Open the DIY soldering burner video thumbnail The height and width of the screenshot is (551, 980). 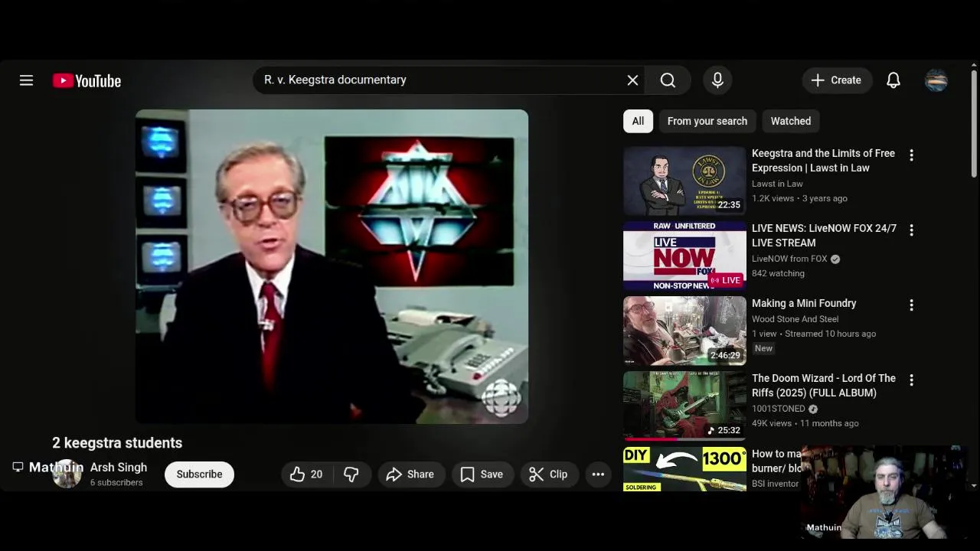[684, 468]
